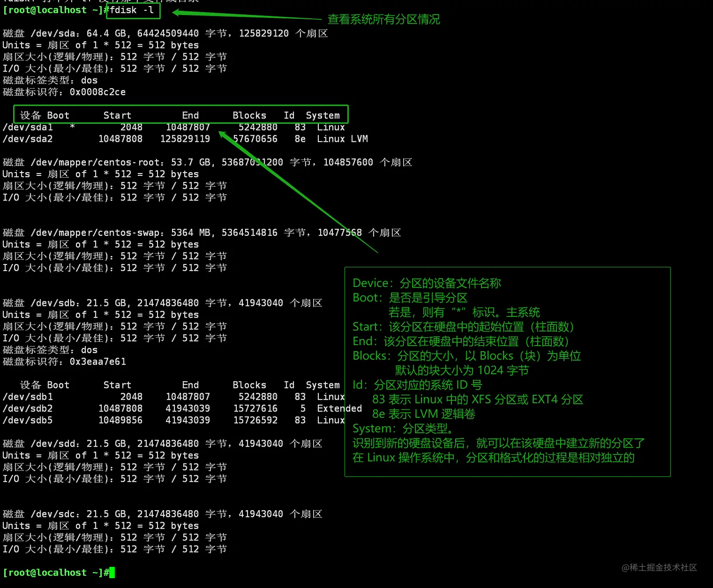Screen dimensions: 713x588
Task: Click the 'fdisk -l' command text
Action: pos(132,10)
